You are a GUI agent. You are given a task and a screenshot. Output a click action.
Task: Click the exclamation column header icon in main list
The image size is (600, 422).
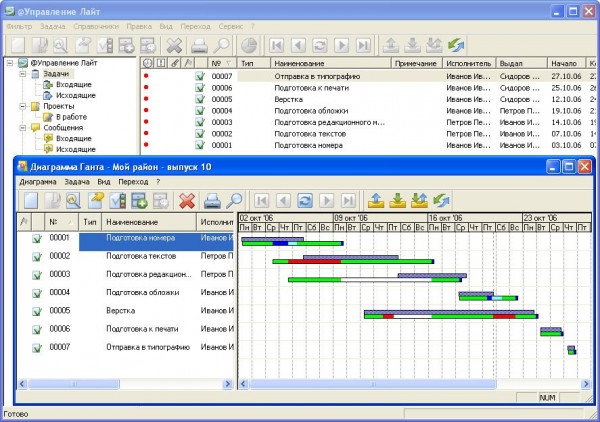(161, 63)
